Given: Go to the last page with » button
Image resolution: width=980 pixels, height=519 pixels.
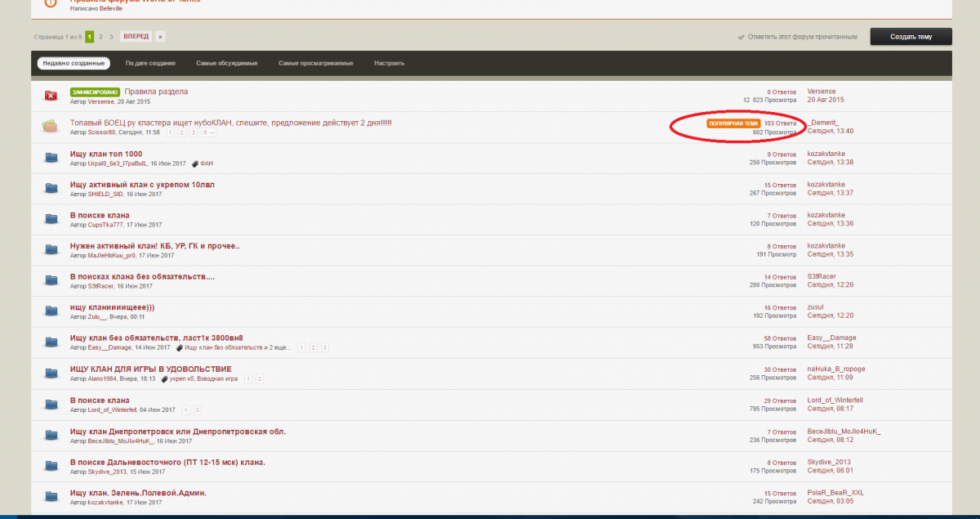Looking at the screenshot, I should click(160, 37).
